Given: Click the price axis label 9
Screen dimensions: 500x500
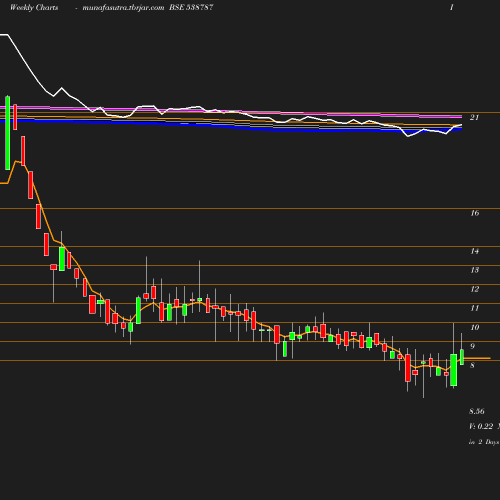Looking at the screenshot, I should [472, 346].
